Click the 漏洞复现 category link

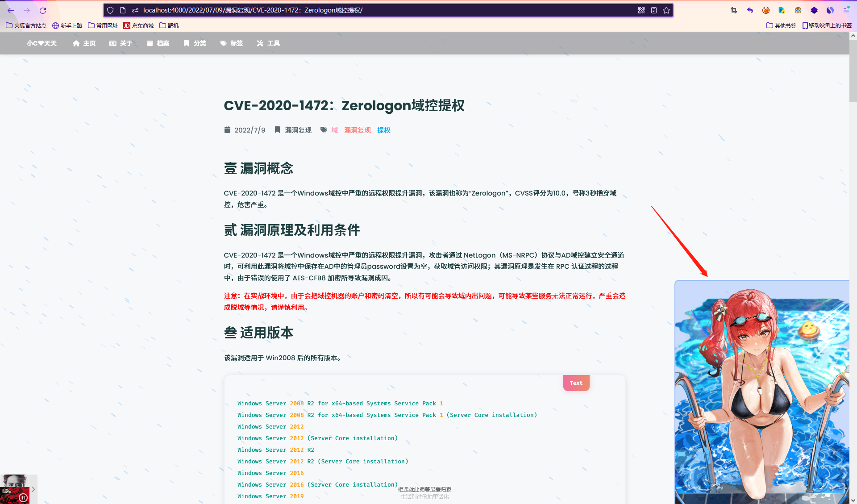pos(298,130)
